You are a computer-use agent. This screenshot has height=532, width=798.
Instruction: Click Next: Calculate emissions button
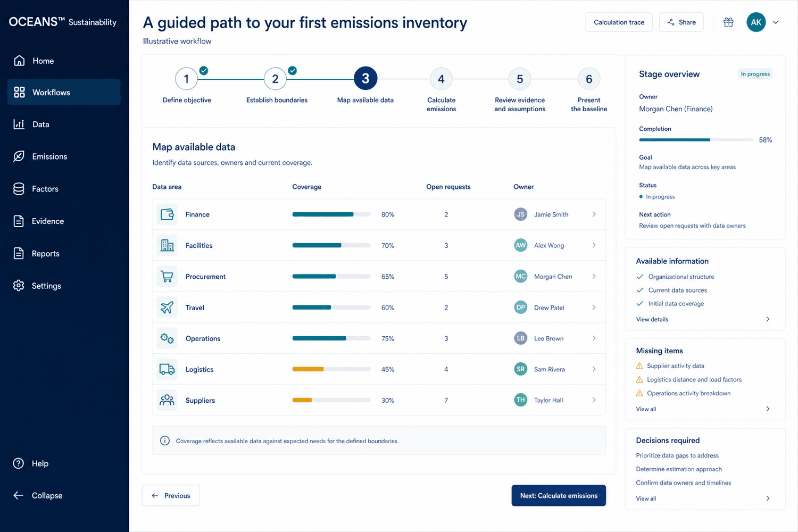pos(559,495)
